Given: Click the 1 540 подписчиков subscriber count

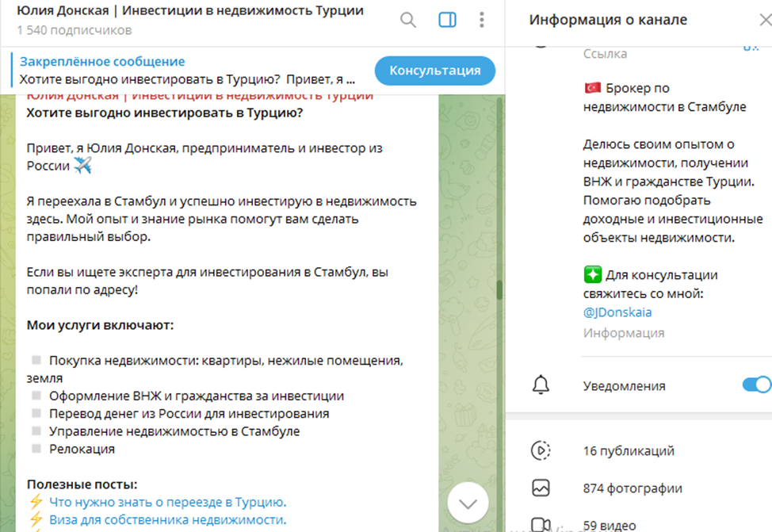Looking at the screenshot, I should tap(75, 31).
